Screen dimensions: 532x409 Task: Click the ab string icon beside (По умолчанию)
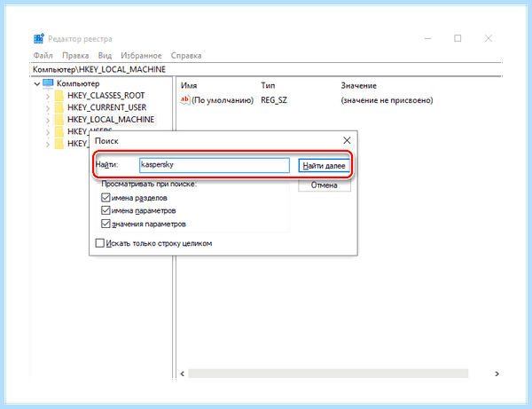point(185,100)
